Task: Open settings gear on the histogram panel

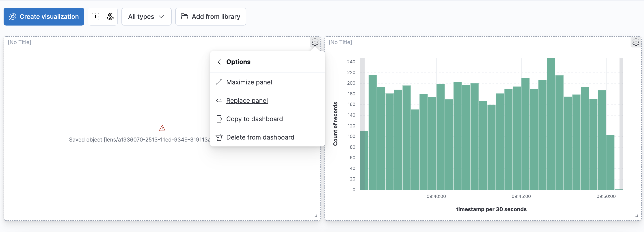Action: (636, 42)
